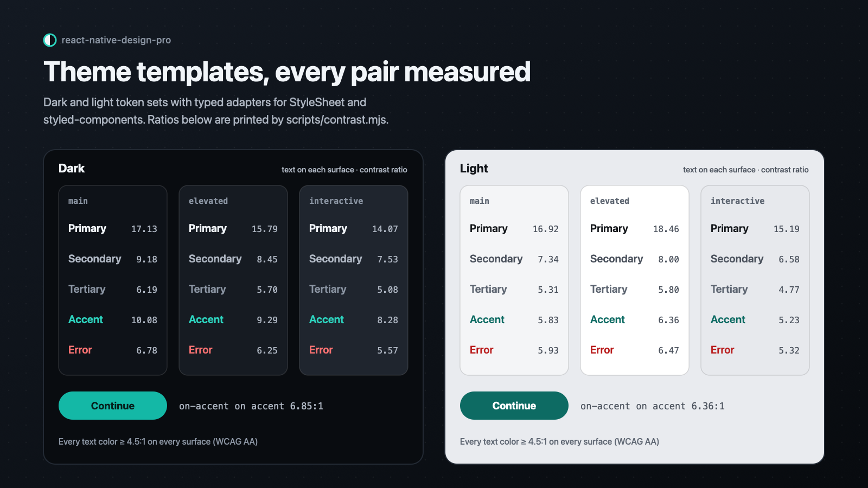Click the Continue button in the Light panel
The image size is (868, 488).
click(514, 406)
